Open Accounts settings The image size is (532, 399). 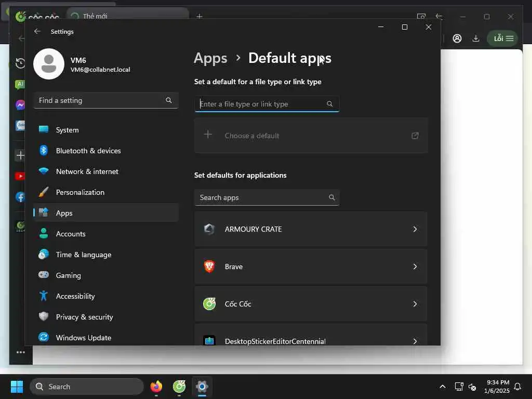(x=106, y=234)
